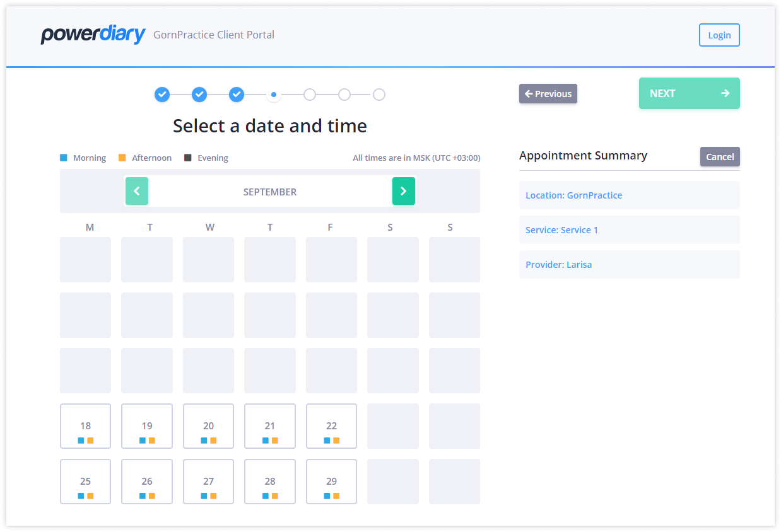
Task: Go back using the Previous button
Action: pos(548,94)
